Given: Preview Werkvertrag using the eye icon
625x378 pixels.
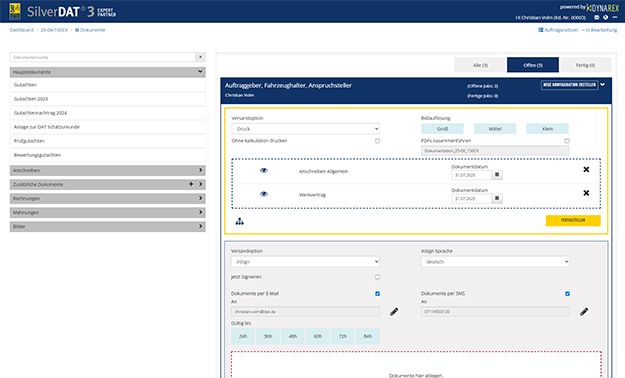Looking at the screenshot, I should 263,194.
